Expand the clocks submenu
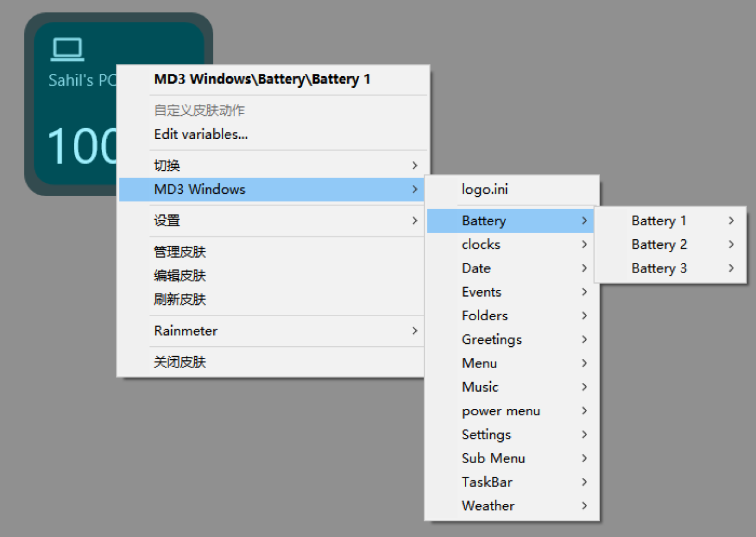Screen dimensions: 756x537 click(480, 244)
